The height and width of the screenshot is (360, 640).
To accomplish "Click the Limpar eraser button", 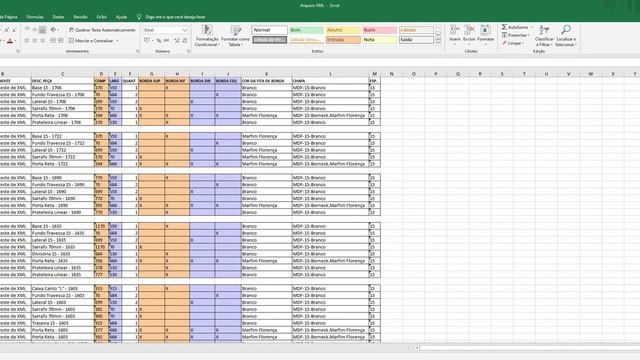I will (x=512, y=43).
